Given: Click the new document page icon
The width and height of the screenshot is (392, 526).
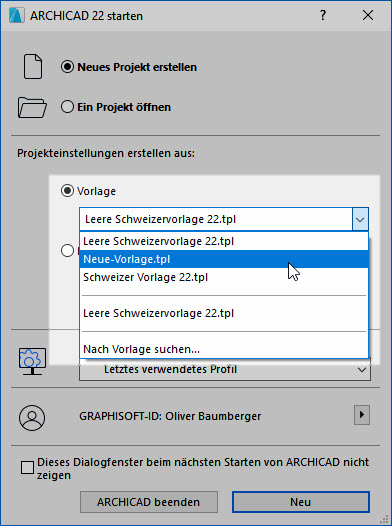Looking at the screenshot, I should [x=33, y=67].
